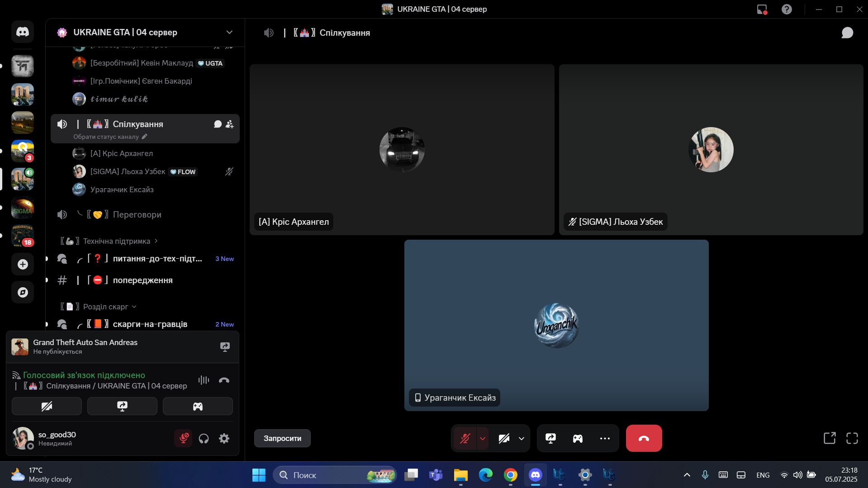Share Grand Theft Auto San Andreas screen

click(225, 347)
